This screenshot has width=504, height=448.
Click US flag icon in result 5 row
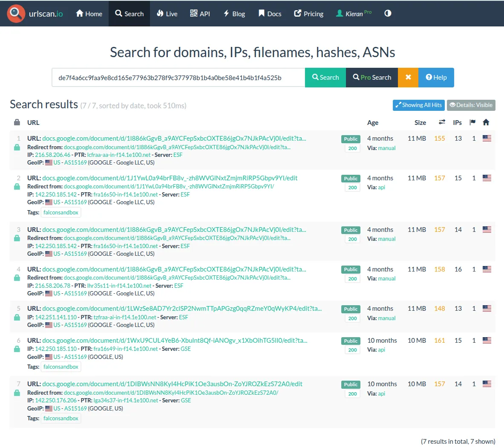[487, 309]
